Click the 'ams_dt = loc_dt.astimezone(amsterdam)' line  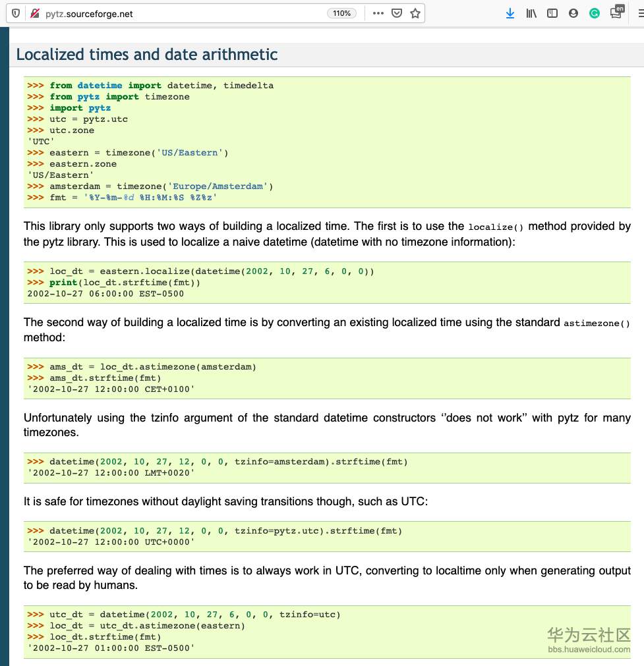[142, 367]
